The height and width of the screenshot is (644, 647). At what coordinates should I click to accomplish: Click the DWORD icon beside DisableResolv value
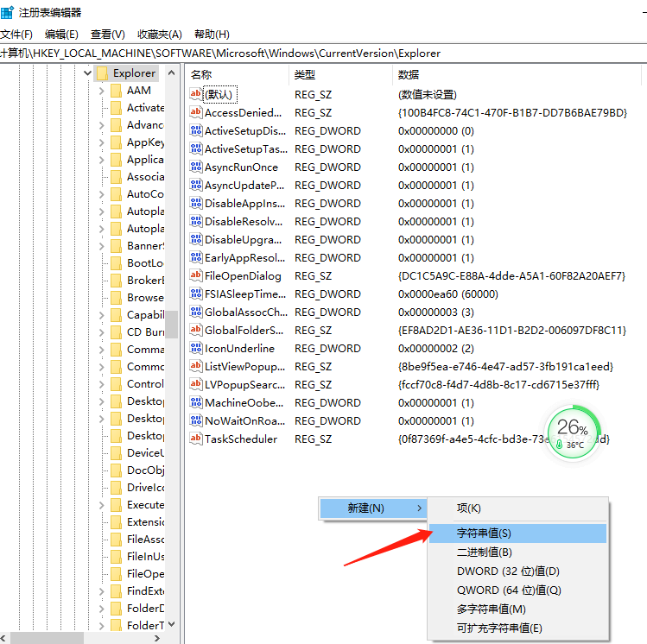coord(195,221)
